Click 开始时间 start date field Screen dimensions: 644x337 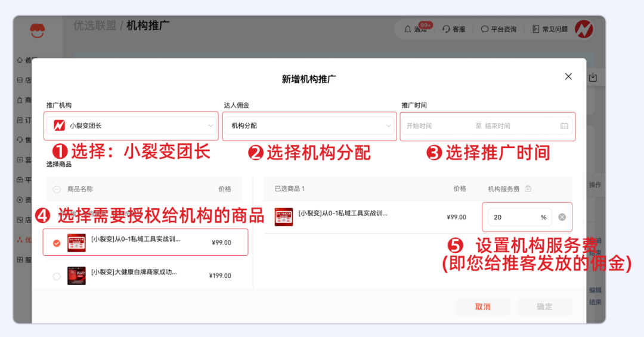(429, 126)
